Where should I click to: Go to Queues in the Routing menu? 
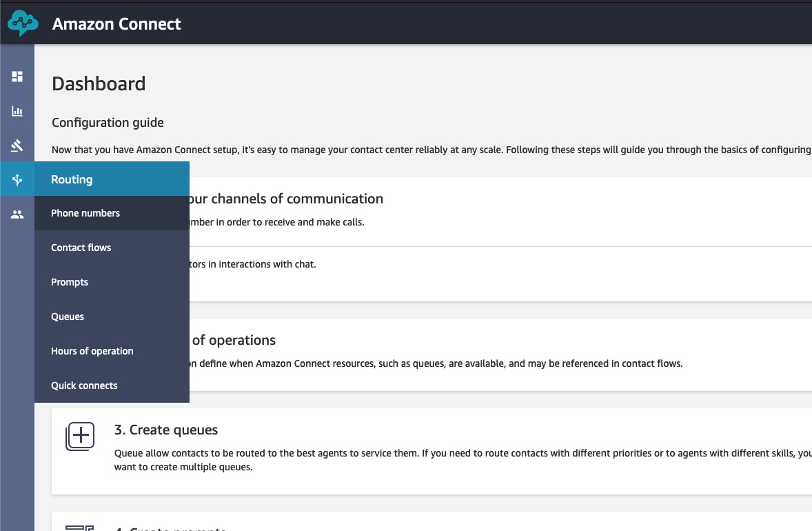68,317
